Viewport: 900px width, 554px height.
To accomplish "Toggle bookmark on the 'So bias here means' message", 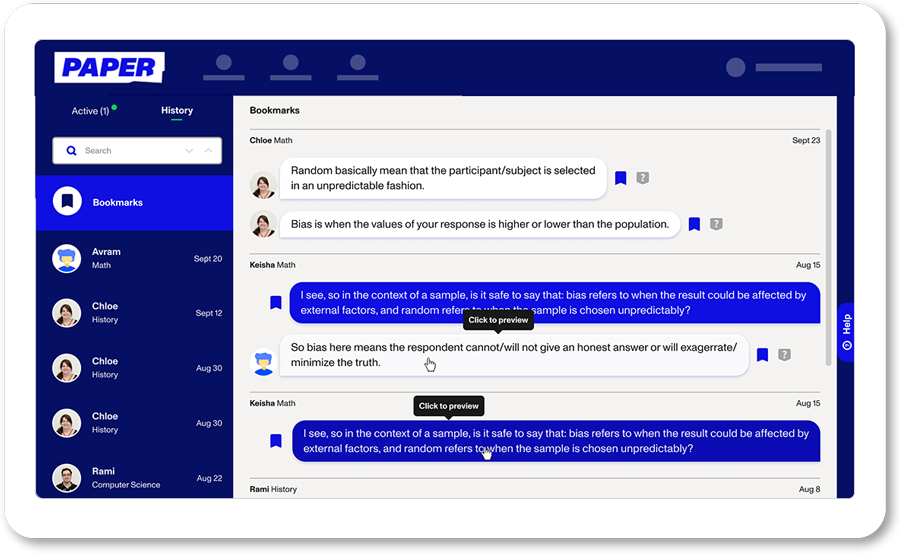I will [x=762, y=355].
